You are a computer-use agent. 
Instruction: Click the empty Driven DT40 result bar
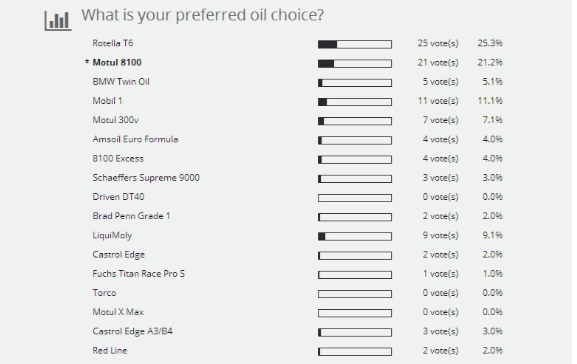355,198
